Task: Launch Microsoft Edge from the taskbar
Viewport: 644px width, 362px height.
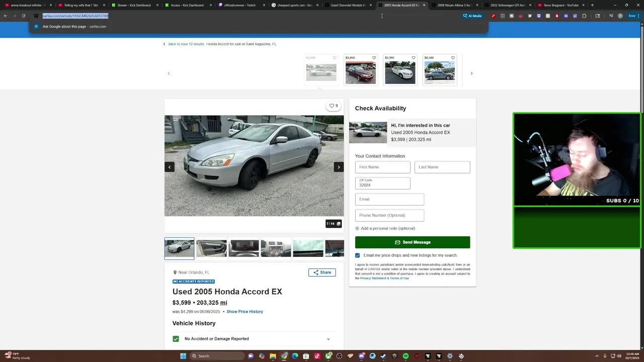Action: click(x=295, y=356)
